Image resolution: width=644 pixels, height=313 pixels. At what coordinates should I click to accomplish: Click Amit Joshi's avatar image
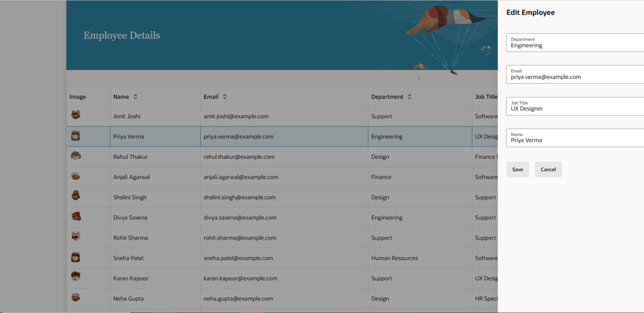click(x=75, y=115)
